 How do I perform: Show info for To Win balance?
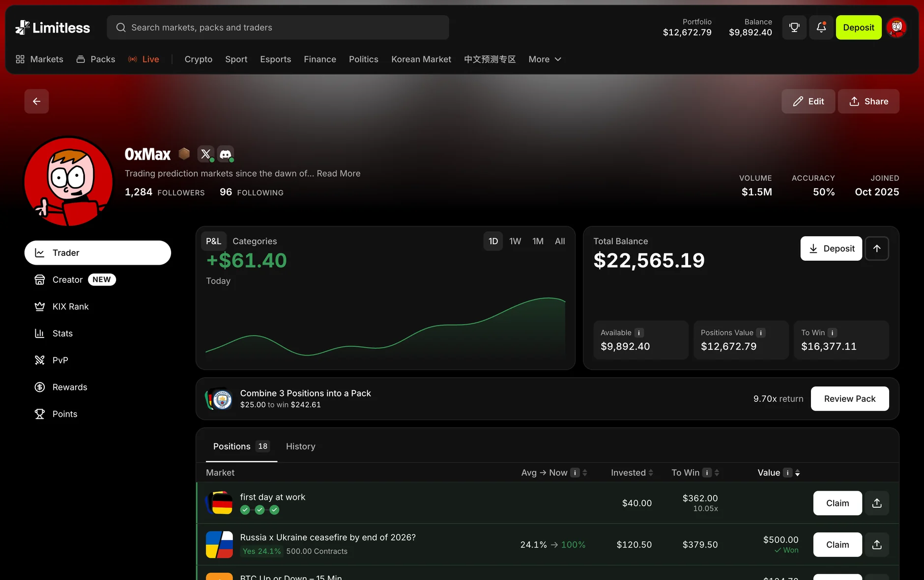point(832,332)
